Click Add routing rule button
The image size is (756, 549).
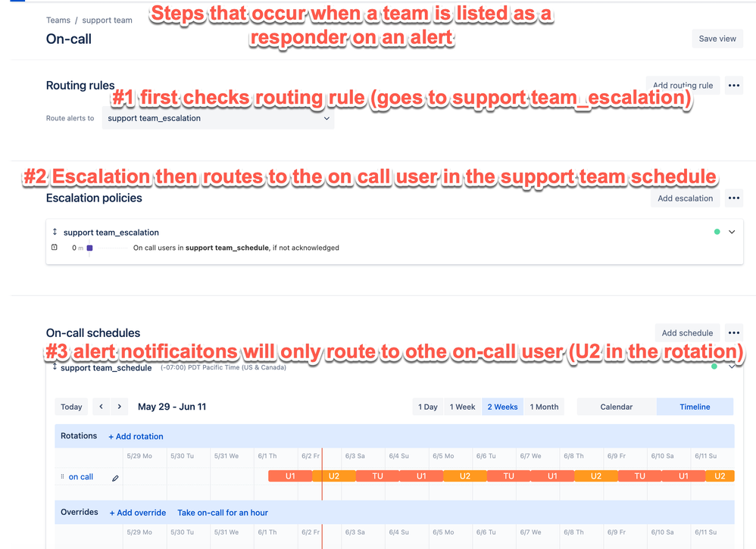(683, 86)
